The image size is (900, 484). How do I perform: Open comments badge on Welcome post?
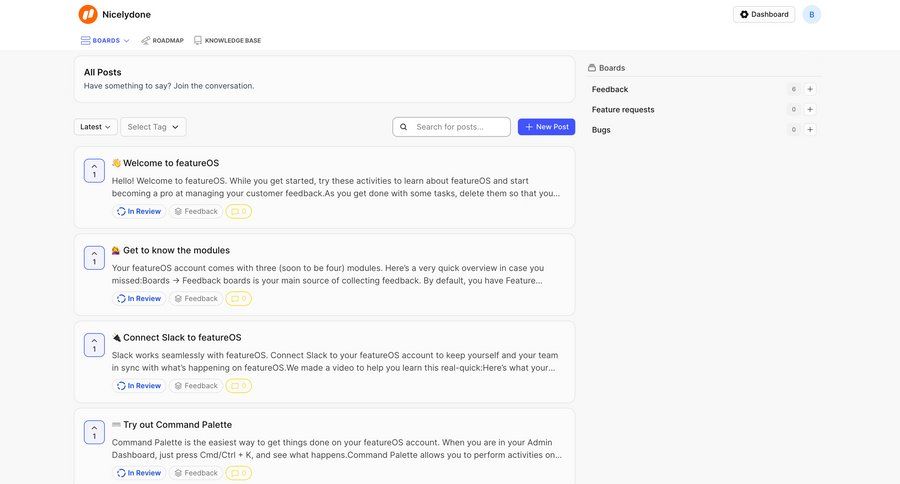[x=239, y=211]
